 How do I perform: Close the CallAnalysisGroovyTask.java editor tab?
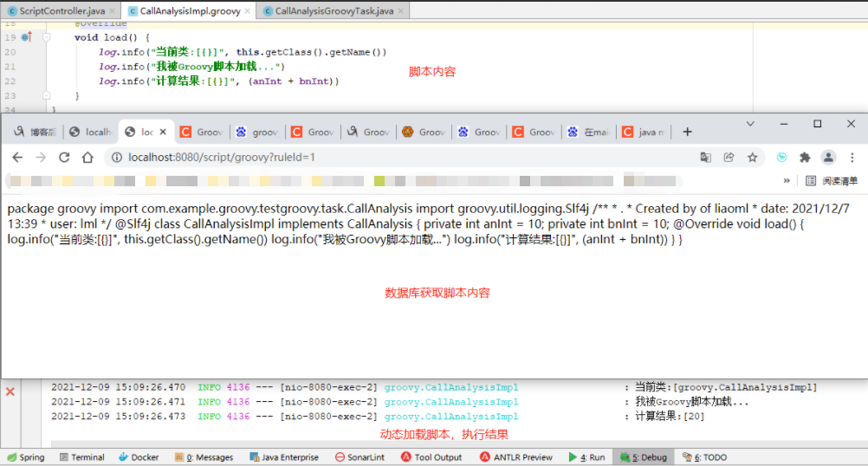pyautogui.click(x=401, y=11)
